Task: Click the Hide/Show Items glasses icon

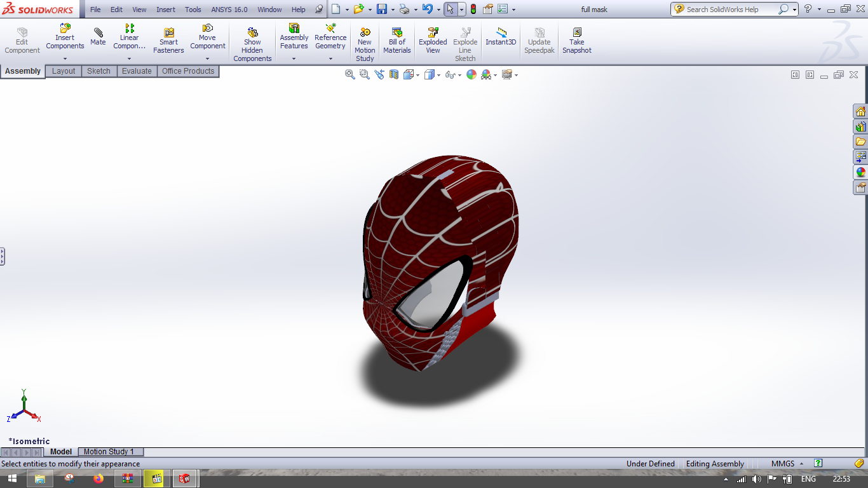Action: pos(451,74)
